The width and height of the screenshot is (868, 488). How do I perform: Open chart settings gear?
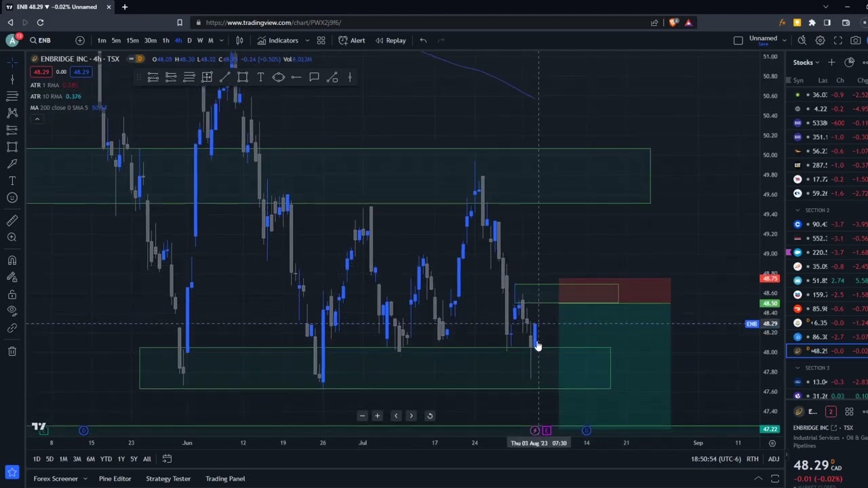pos(820,40)
